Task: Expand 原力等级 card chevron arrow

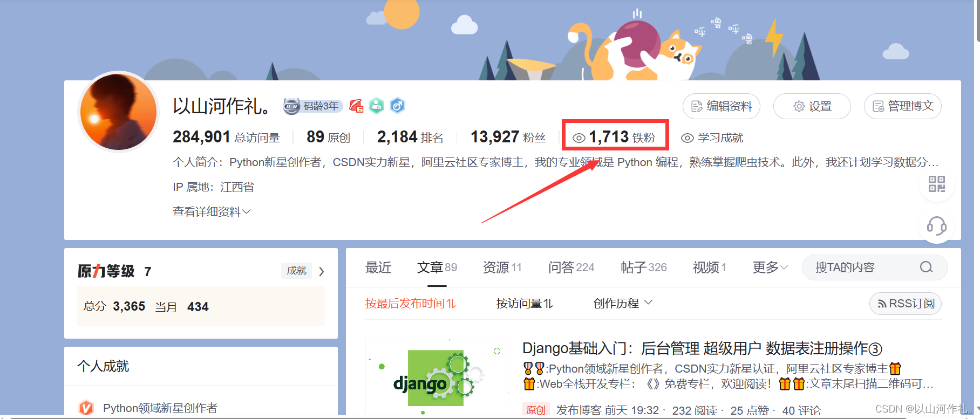Action: point(322,271)
